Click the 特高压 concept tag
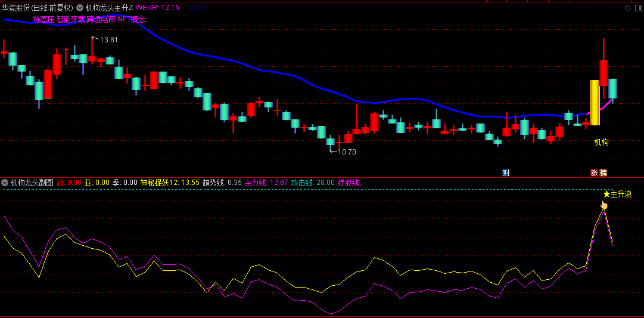The image size is (644, 318). pos(43,19)
